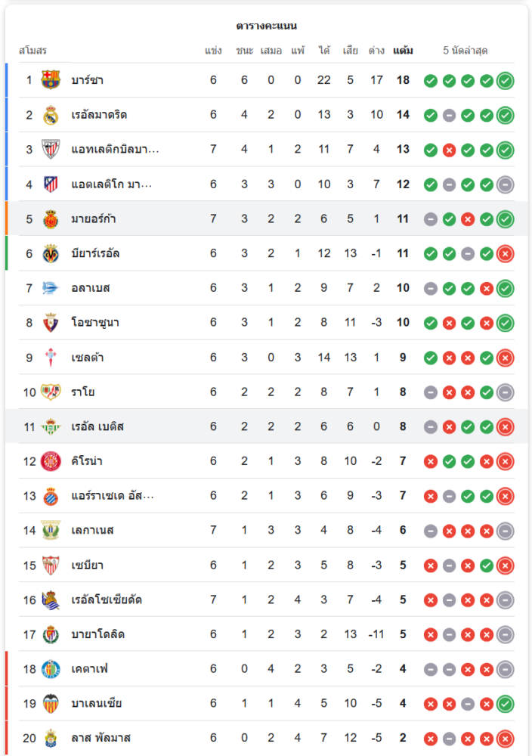Click the Villarreal yellow crest icon
The image size is (532, 756).
pyautogui.click(x=51, y=253)
